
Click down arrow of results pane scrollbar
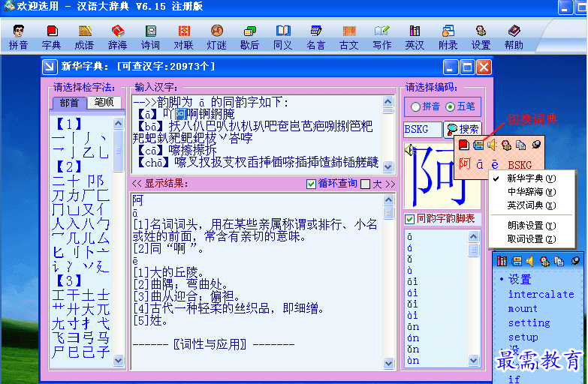point(388,363)
